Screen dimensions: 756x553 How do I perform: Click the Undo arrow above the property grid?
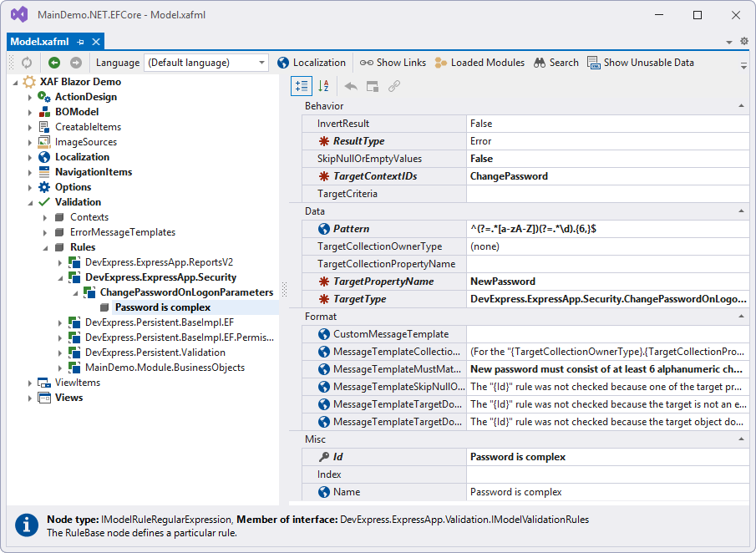(350, 85)
